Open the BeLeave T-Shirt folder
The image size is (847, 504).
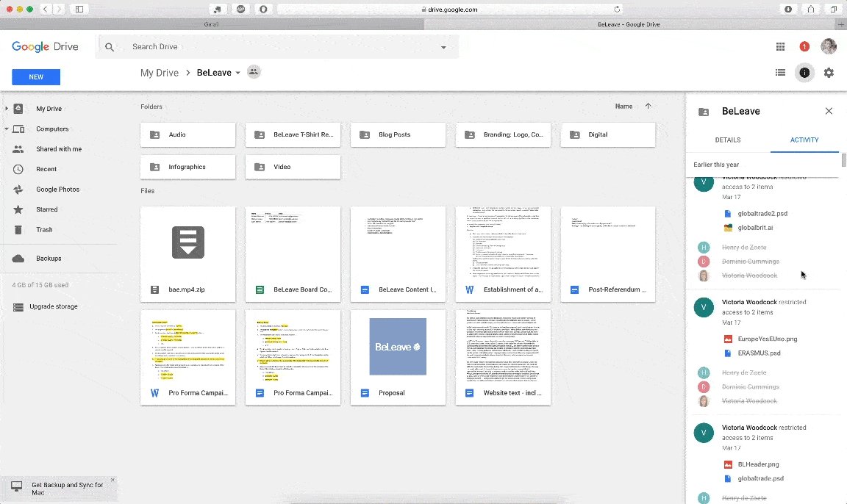293,134
